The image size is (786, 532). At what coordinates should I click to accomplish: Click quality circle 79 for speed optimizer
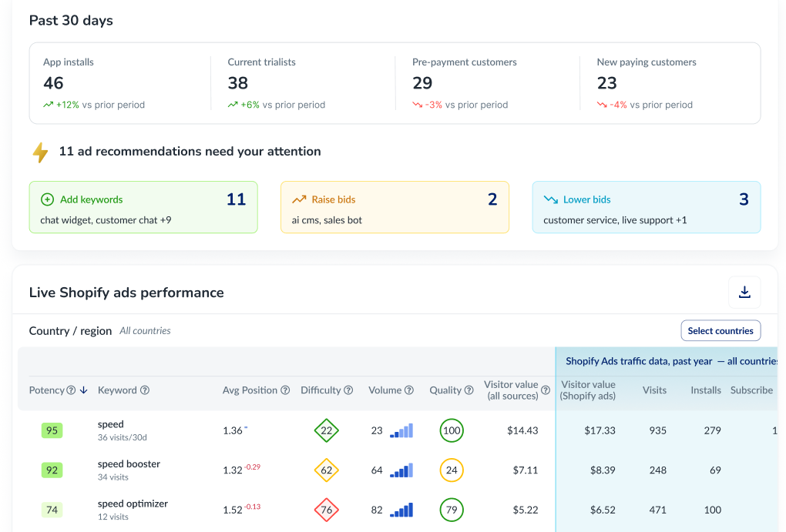coord(452,510)
